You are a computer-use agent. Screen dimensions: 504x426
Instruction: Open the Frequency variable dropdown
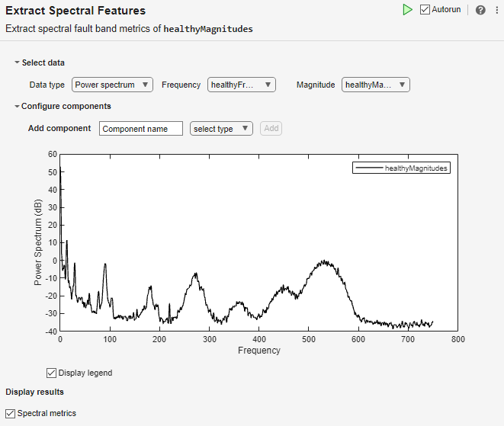(241, 85)
